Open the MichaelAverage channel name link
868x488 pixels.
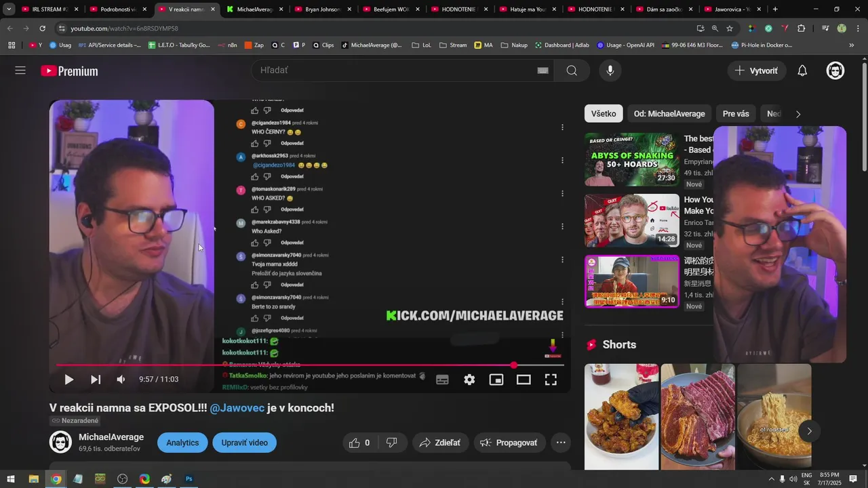coord(111,437)
